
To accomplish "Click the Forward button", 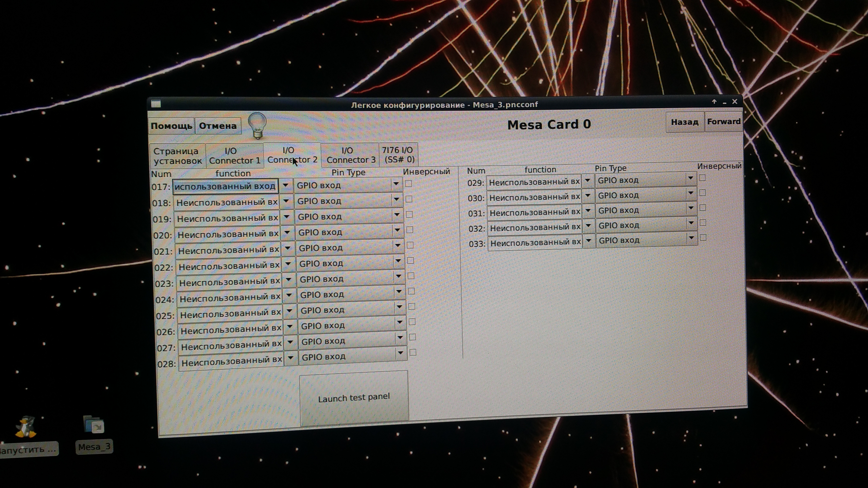I will (x=723, y=121).
